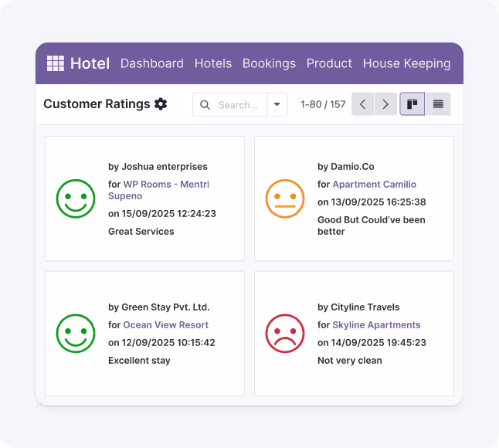The image size is (499, 448).
Task: Select 'by Damio.Co' text
Action: pos(346,167)
